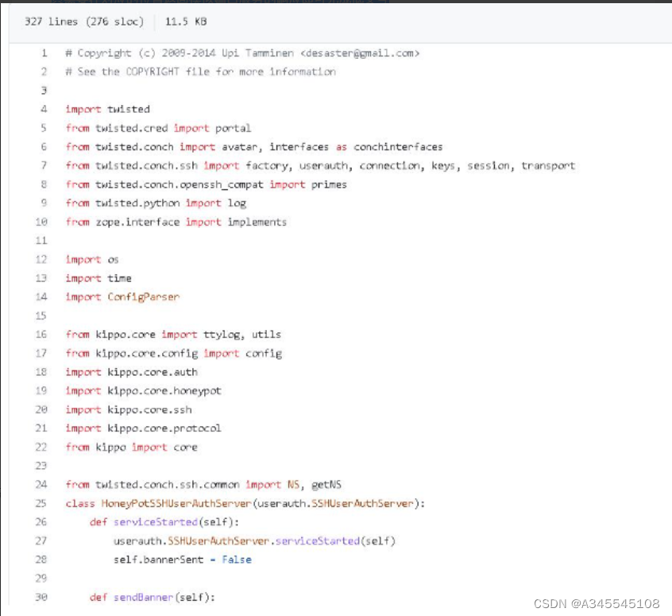The height and width of the screenshot is (616, 672).
Task: Click the class name "HoneyPotSSHUserAuthServer"
Action: click(176, 503)
